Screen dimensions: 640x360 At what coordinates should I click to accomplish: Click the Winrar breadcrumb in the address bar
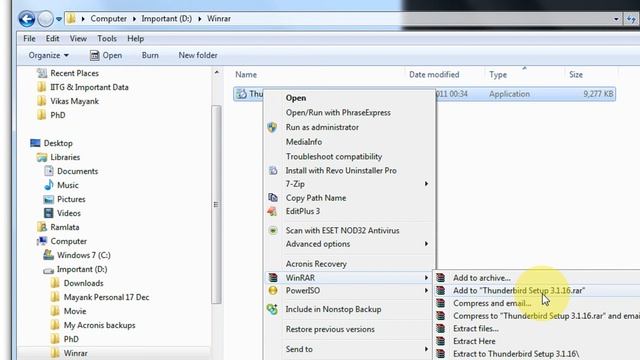[x=219, y=19]
